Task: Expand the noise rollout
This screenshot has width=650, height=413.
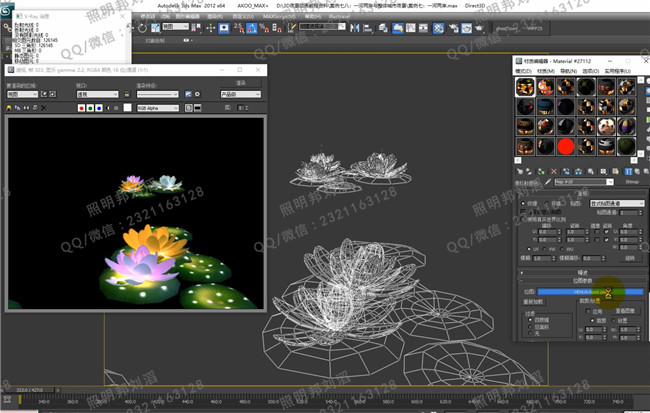Action: click(x=582, y=272)
